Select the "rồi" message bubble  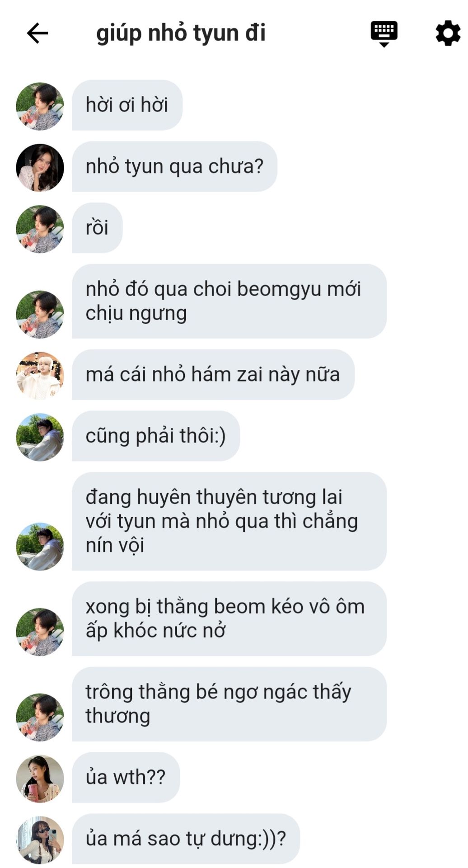[x=97, y=228]
